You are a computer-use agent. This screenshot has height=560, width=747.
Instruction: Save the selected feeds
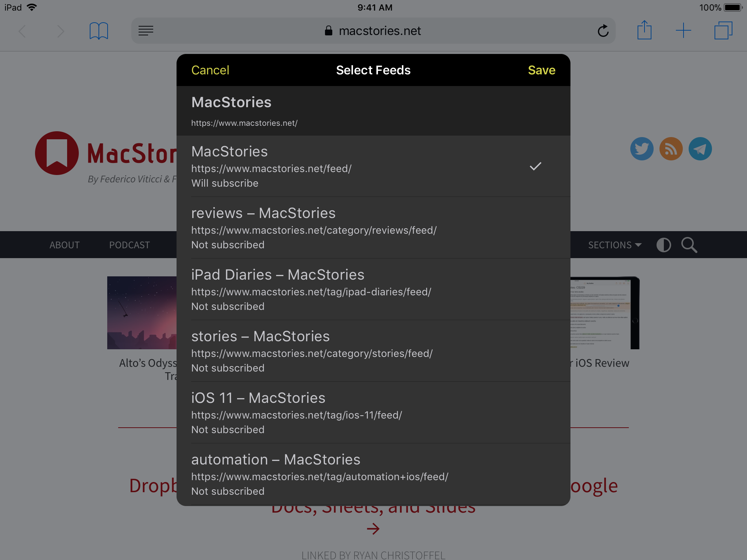(x=542, y=70)
